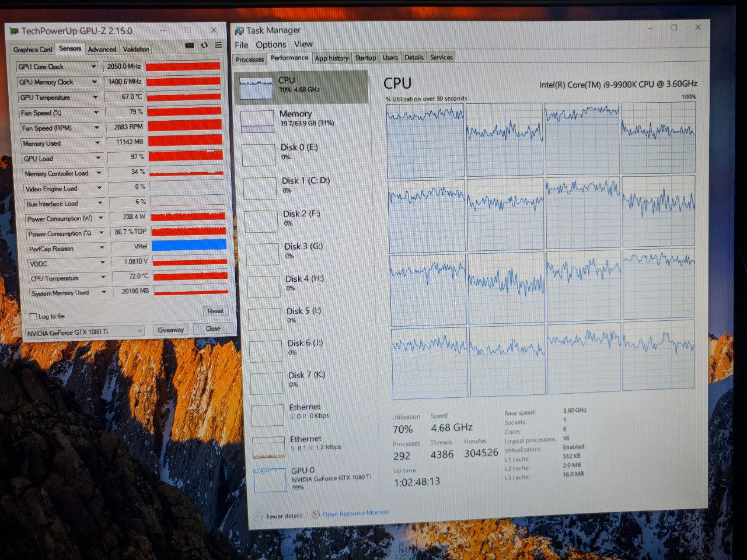Go to the Validation tab
This screenshot has height=560, width=747.
[x=136, y=50]
